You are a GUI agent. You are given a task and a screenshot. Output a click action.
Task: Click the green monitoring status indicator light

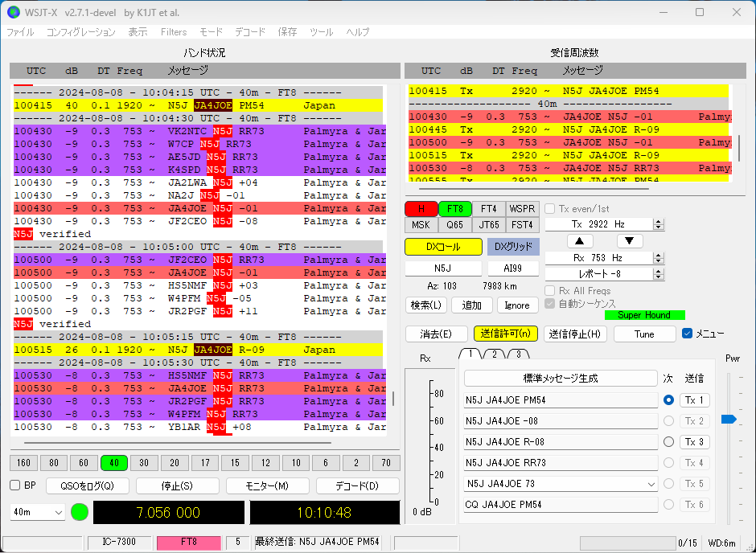coord(79,512)
